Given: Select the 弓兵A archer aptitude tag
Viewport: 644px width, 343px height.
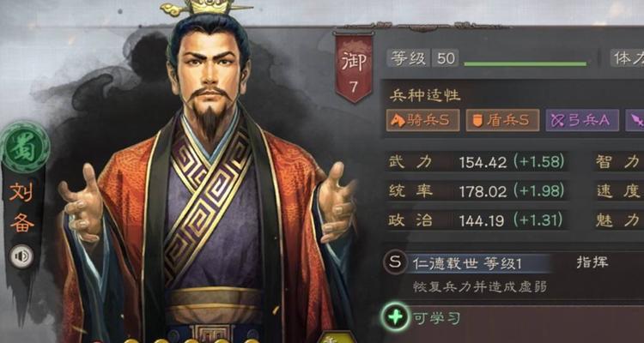Looking at the screenshot, I should pos(582,120).
